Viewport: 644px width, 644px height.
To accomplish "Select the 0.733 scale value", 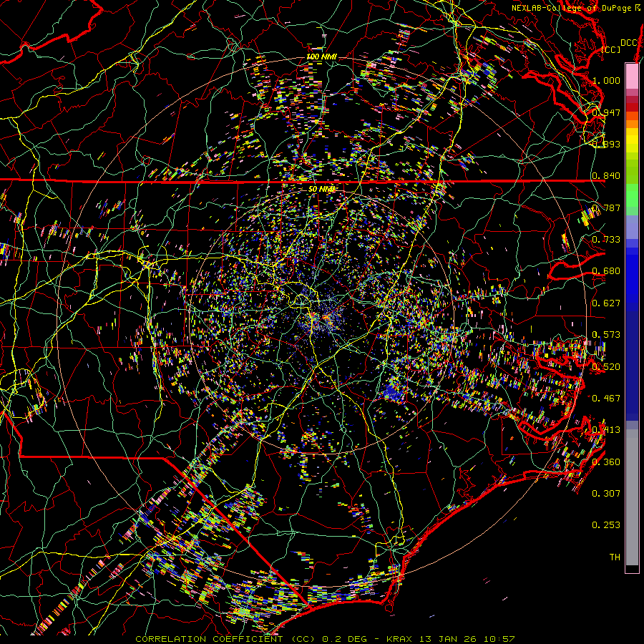I will 606,240.
